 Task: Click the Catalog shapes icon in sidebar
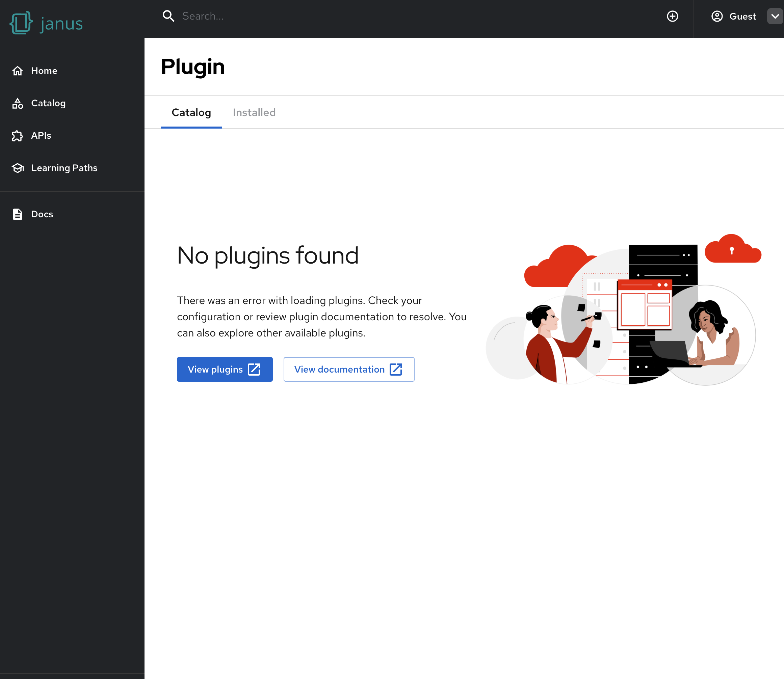[18, 104]
